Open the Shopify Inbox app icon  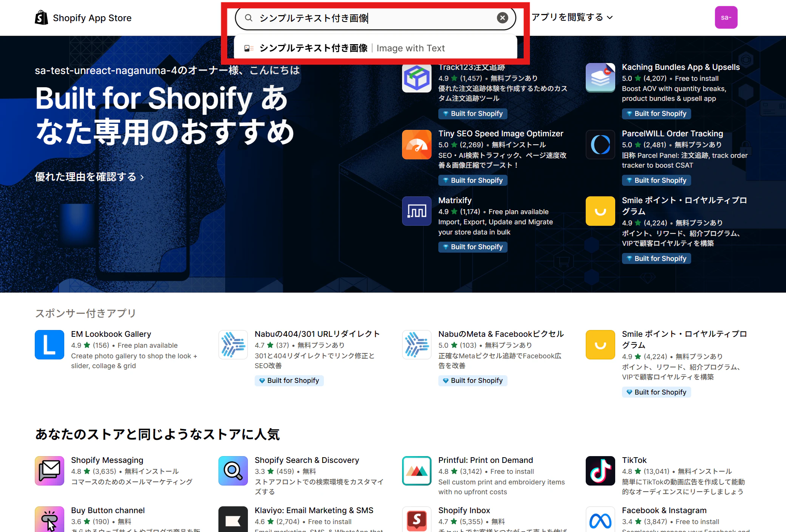417,519
